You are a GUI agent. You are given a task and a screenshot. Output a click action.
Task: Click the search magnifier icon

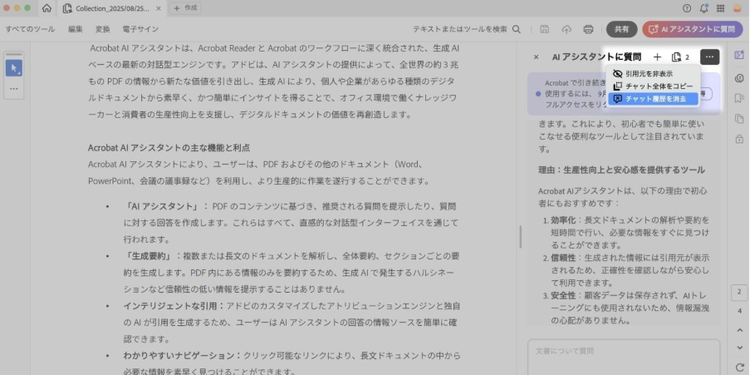click(517, 29)
